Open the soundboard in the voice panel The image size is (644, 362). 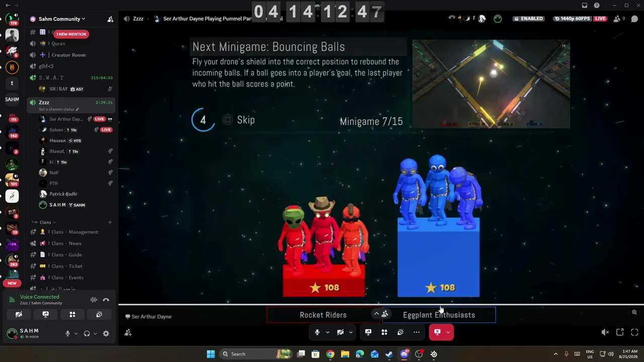(x=99, y=314)
